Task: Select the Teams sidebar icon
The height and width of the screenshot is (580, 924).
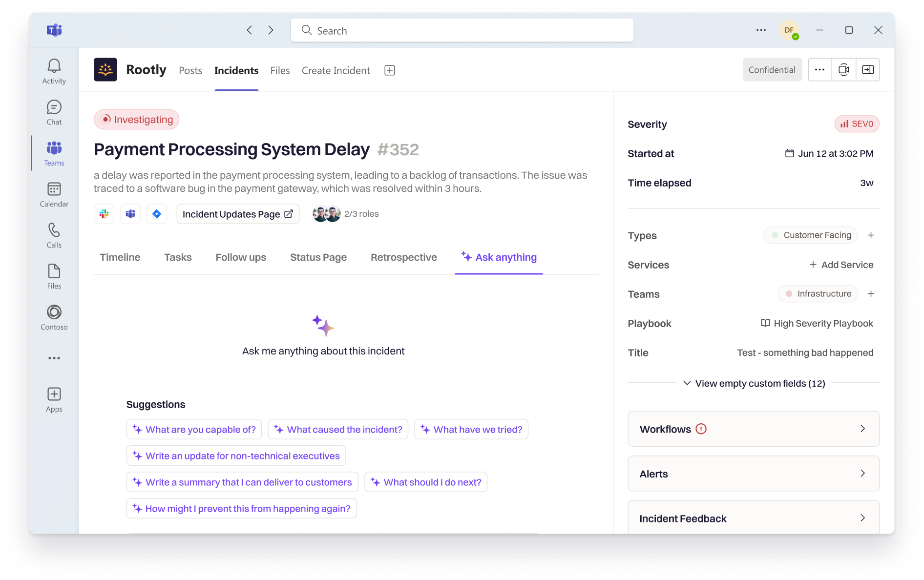Action: click(54, 154)
